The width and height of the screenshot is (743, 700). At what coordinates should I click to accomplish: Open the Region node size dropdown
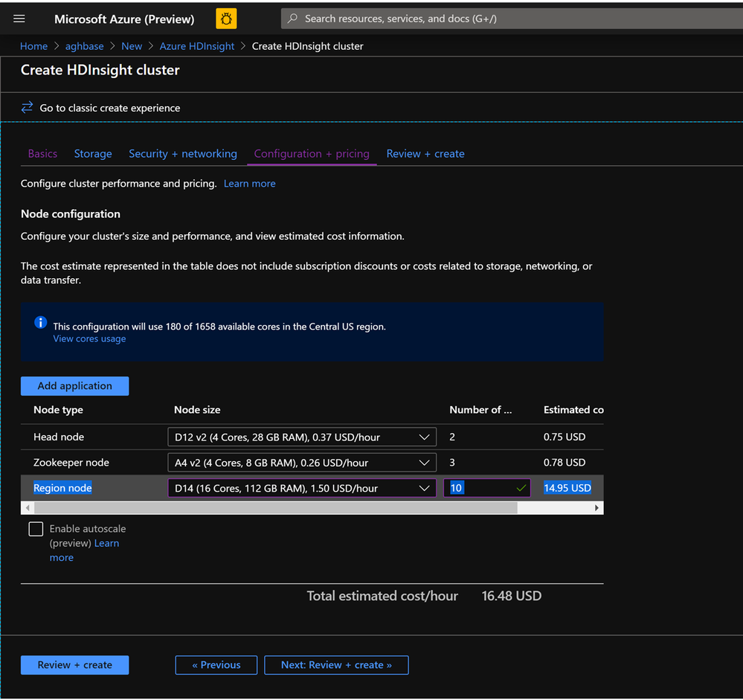(x=302, y=488)
